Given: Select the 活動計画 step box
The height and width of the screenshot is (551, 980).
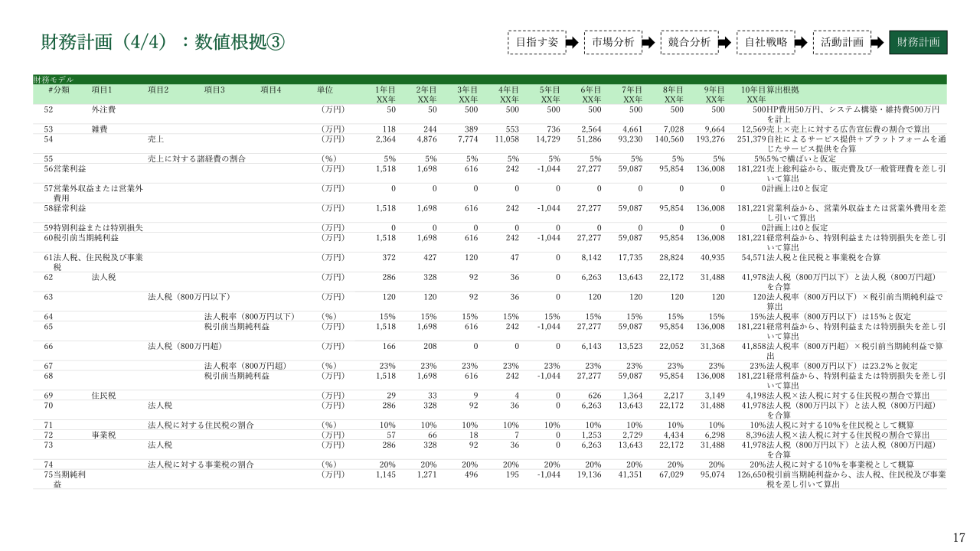Looking at the screenshot, I should (841, 42).
